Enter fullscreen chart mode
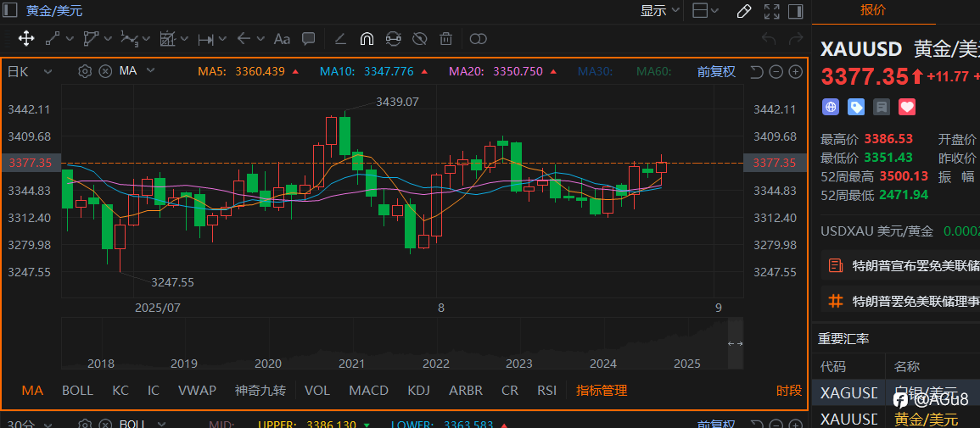The image size is (980, 428). coord(772,11)
